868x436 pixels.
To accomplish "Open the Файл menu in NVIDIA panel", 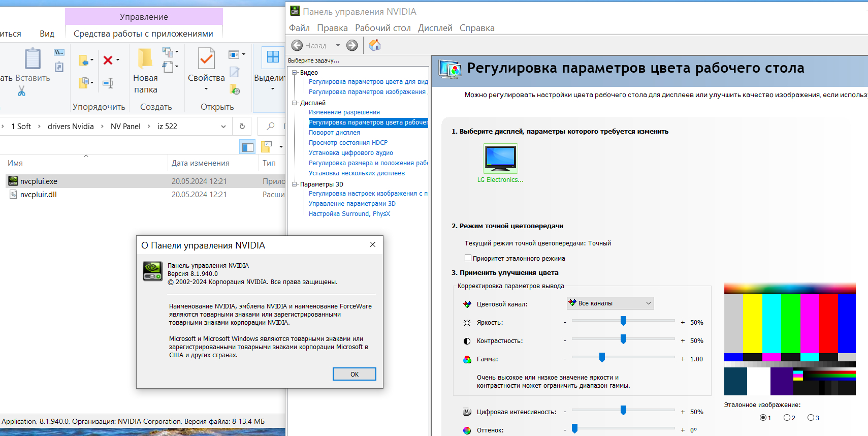I will (299, 28).
